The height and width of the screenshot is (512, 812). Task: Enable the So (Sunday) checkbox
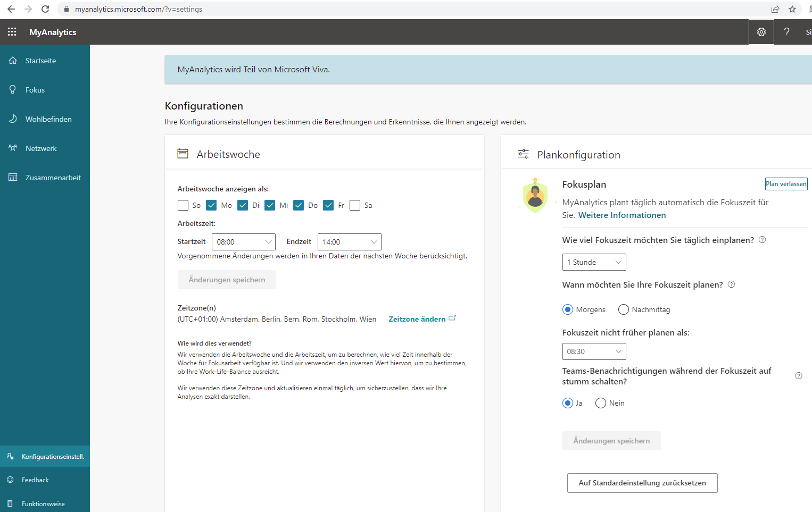(x=183, y=205)
